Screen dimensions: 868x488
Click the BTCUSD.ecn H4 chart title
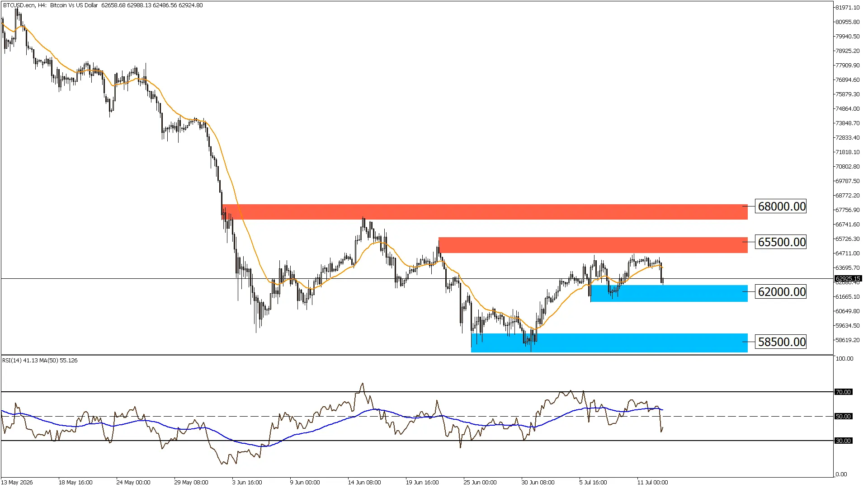point(103,5)
